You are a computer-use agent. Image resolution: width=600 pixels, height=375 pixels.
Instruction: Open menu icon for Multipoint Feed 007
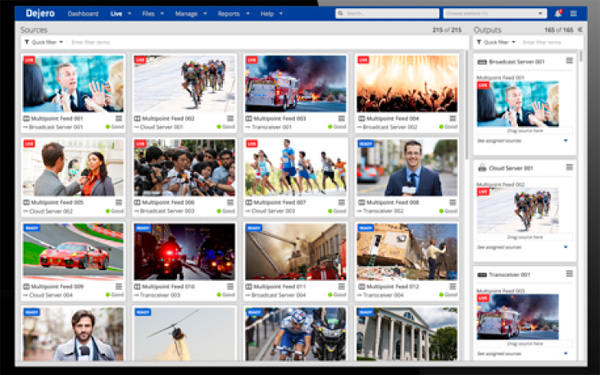pos(341,202)
